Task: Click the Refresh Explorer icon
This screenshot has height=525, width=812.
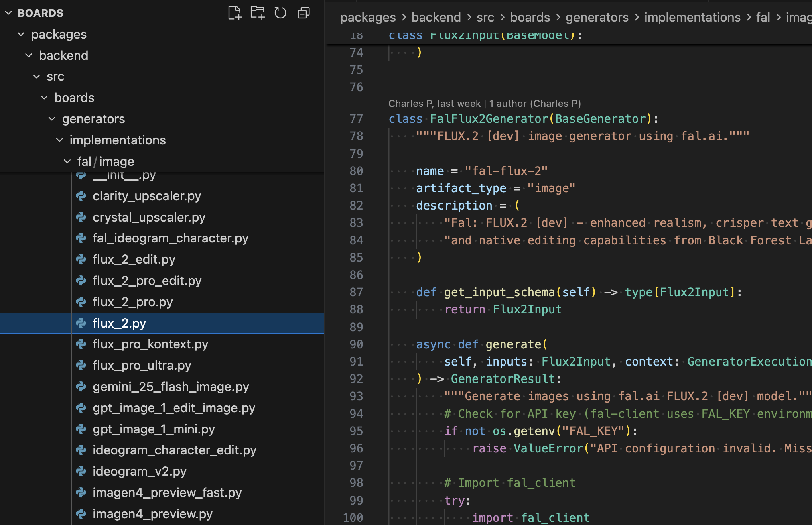Action: coord(280,13)
